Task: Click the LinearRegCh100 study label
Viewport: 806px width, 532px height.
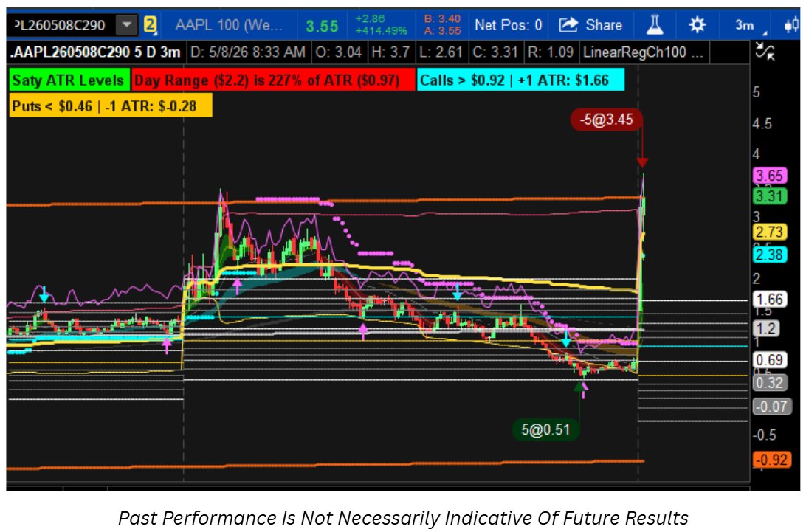Action: click(643, 52)
